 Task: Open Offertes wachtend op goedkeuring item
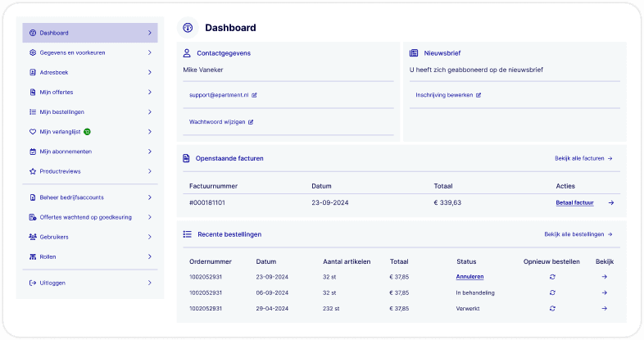pos(90,217)
